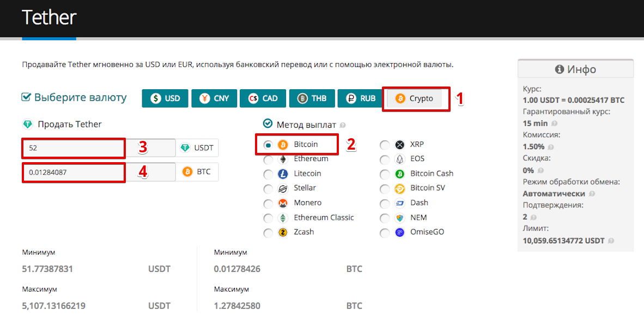Select the Crypto currency tab

pyautogui.click(x=415, y=98)
